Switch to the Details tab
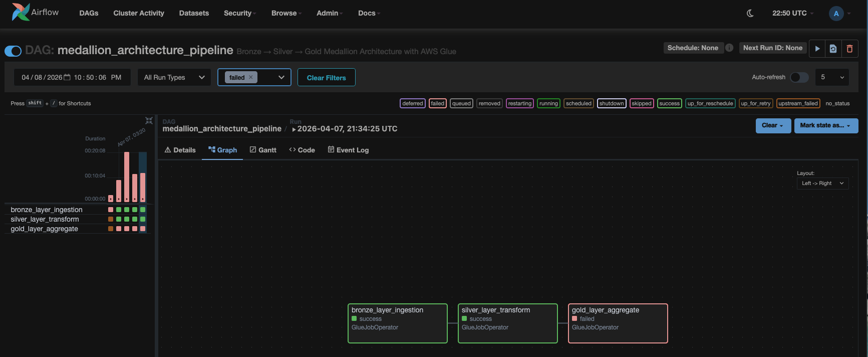This screenshot has height=357, width=868. point(180,150)
